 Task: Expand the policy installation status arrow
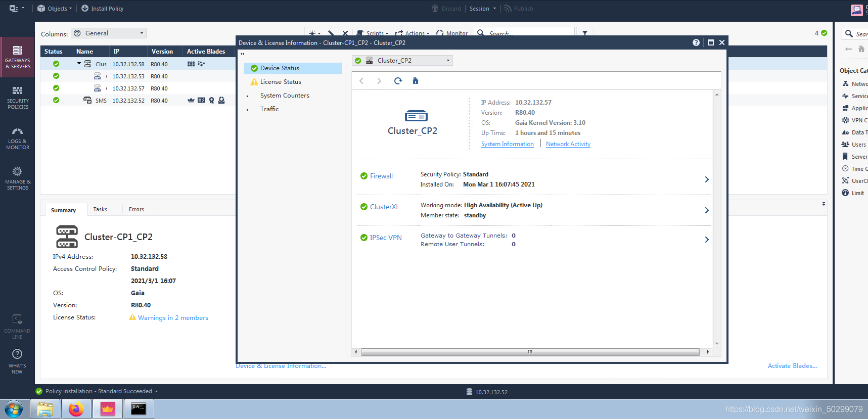156,392
